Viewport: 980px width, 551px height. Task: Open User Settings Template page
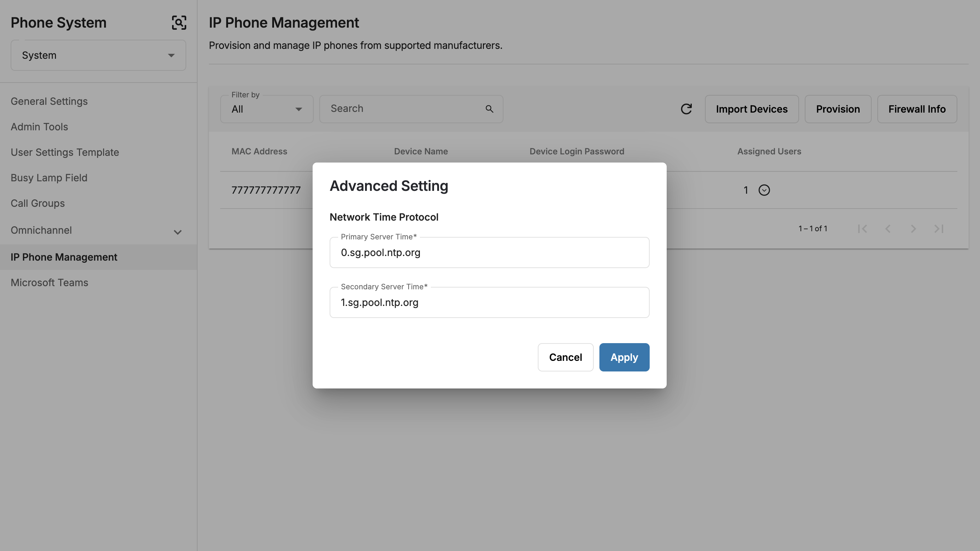pos(65,152)
